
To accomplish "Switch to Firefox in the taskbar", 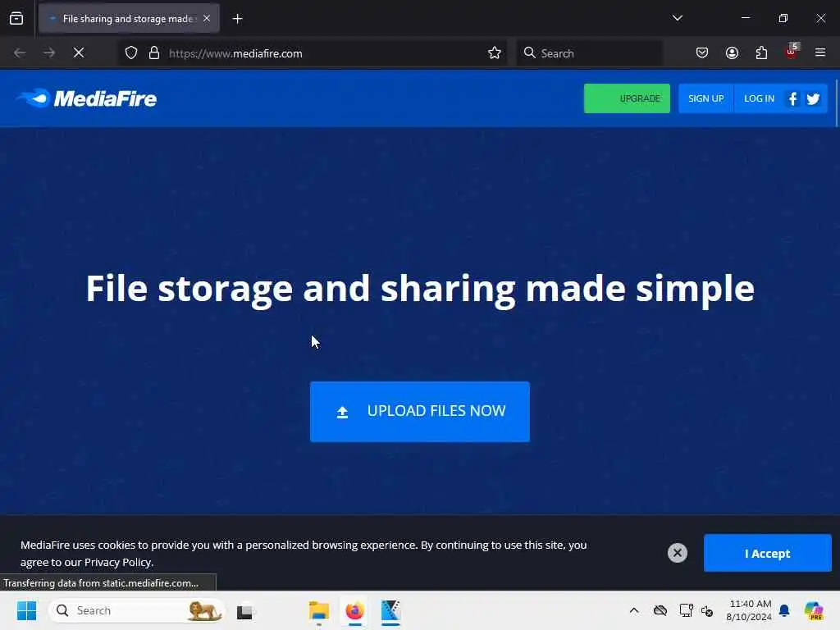I will [x=354, y=610].
